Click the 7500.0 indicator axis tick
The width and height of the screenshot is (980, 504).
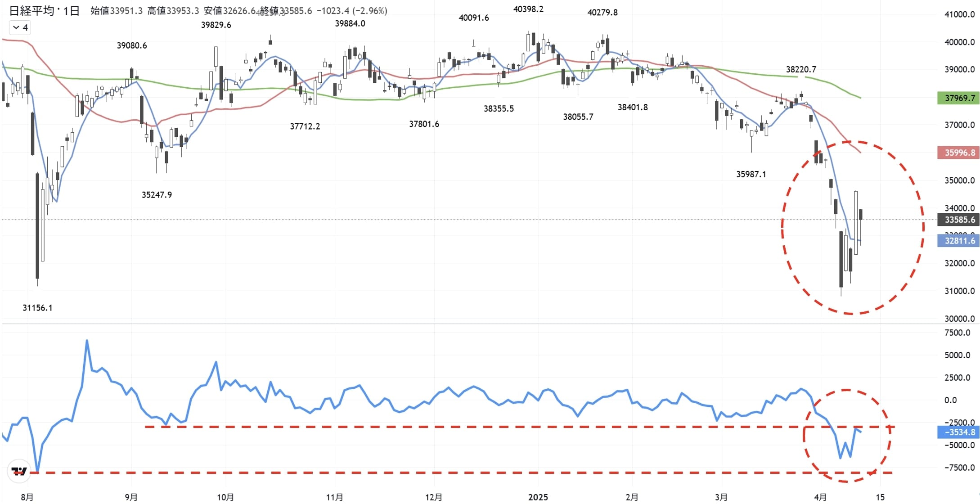click(958, 333)
